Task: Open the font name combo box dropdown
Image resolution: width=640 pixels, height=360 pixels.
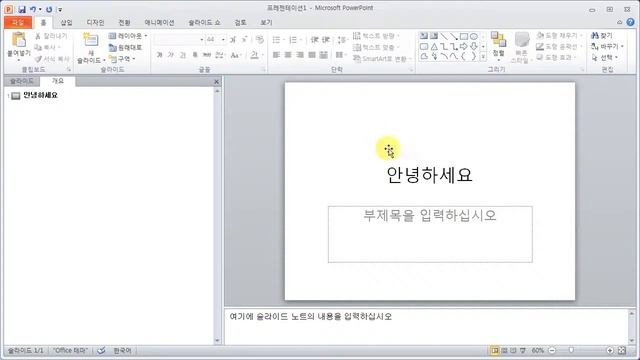Action: [x=201, y=40]
